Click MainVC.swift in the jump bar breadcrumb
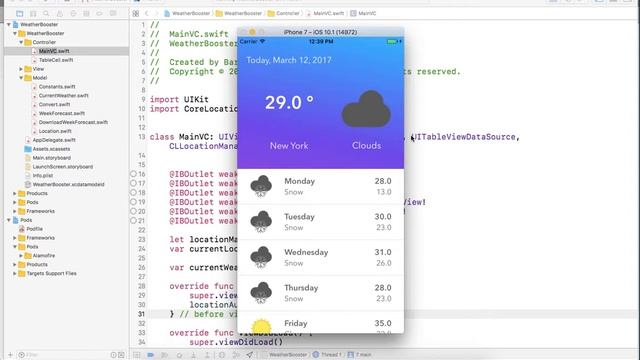 click(x=324, y=13)
